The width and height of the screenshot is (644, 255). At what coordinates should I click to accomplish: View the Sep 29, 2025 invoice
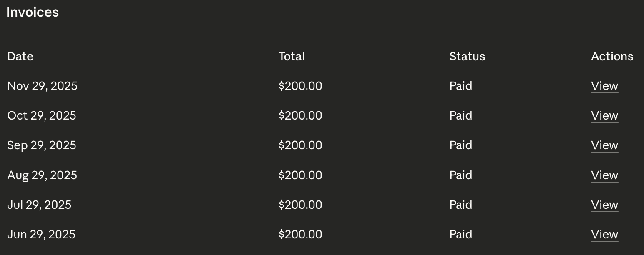pos(604,145)
